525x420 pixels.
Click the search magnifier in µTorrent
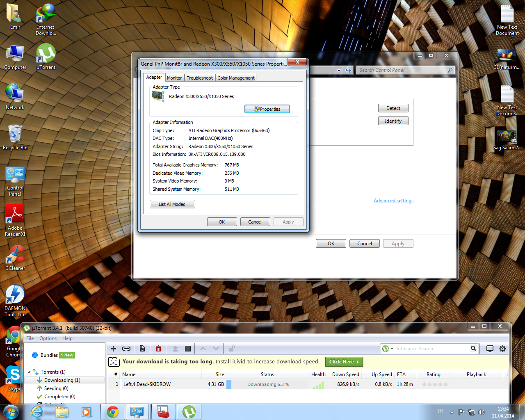473,349
